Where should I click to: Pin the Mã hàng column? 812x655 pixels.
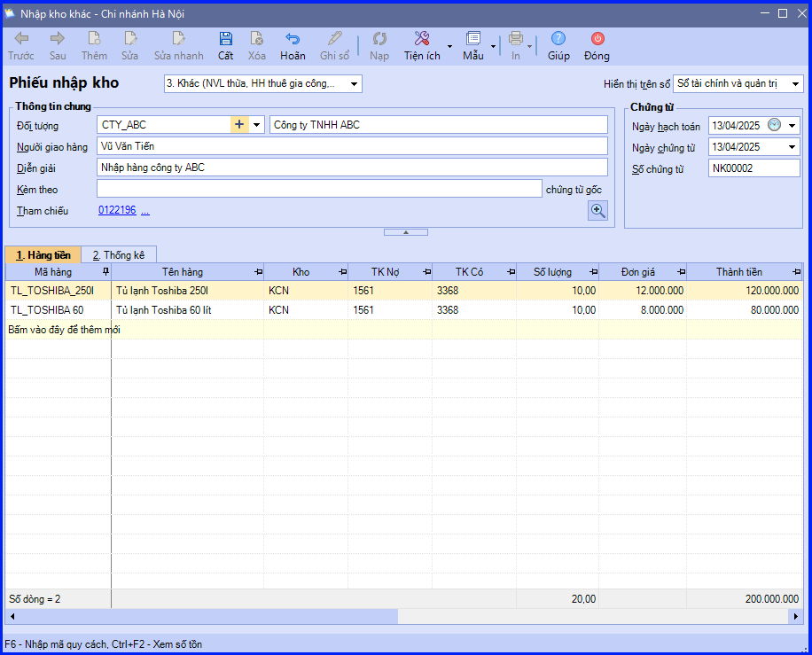[105, 272]
